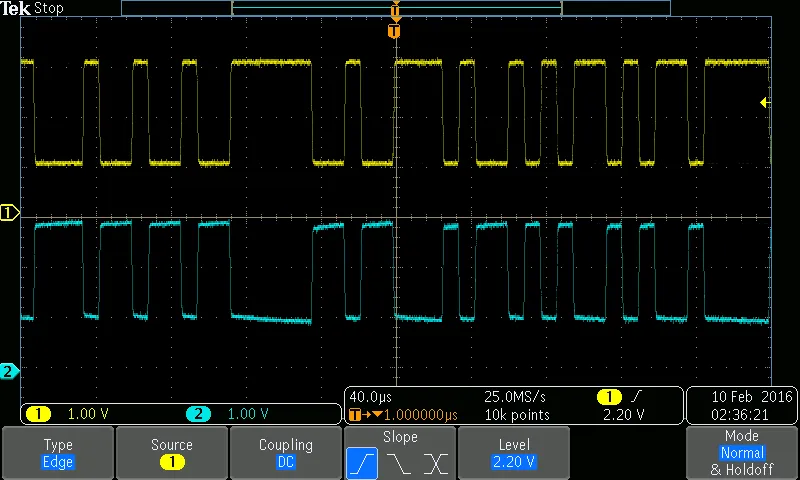Click the orange trigger position T marker
This screenshot has width=800, height=480.
click(x=394, y=31)
